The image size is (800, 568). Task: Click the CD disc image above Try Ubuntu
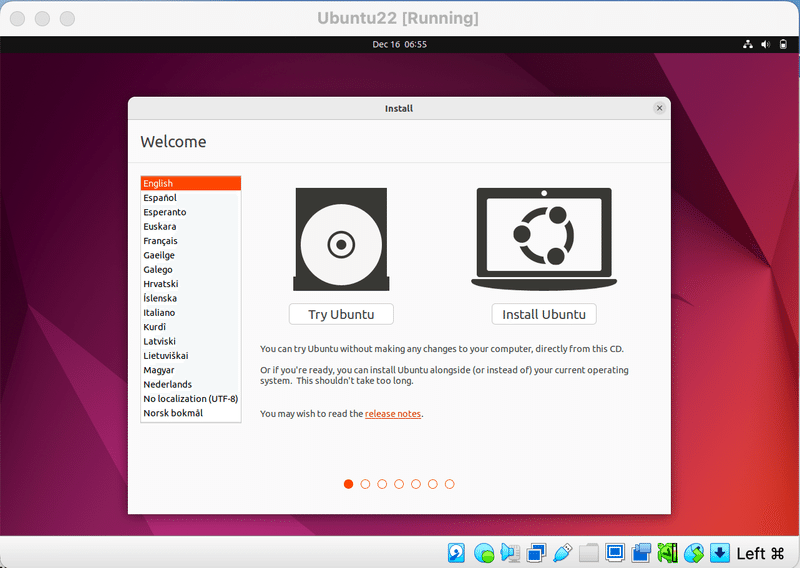coord(341,239)
